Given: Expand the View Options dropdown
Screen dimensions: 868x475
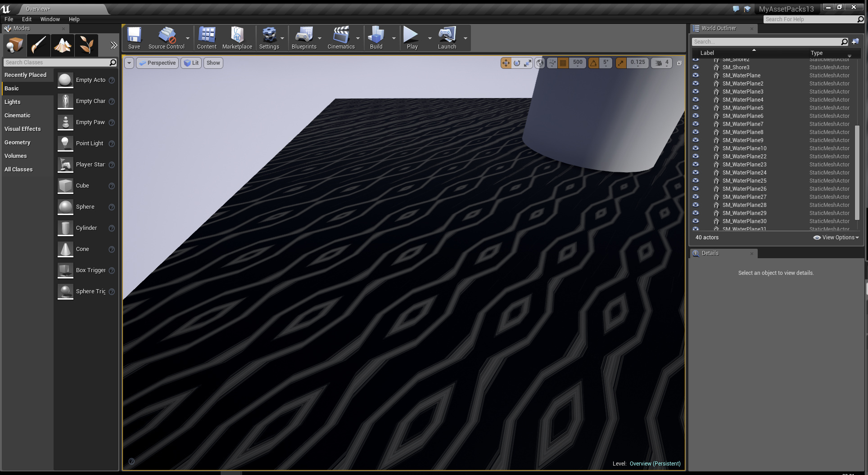Looking at the screenshot, I should click(x=836, y=237).
